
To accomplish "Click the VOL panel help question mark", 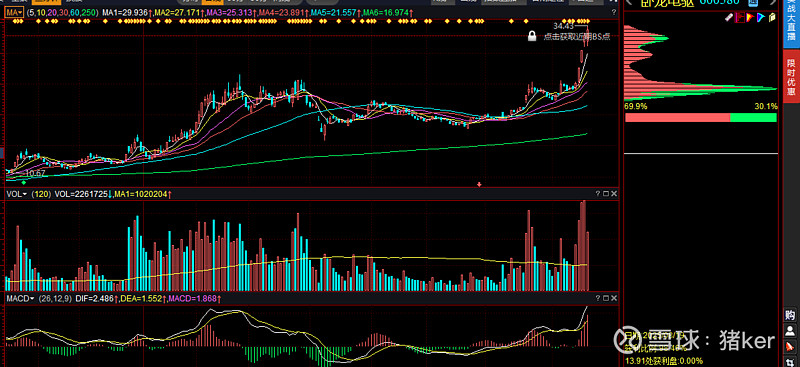I will 598,194.
